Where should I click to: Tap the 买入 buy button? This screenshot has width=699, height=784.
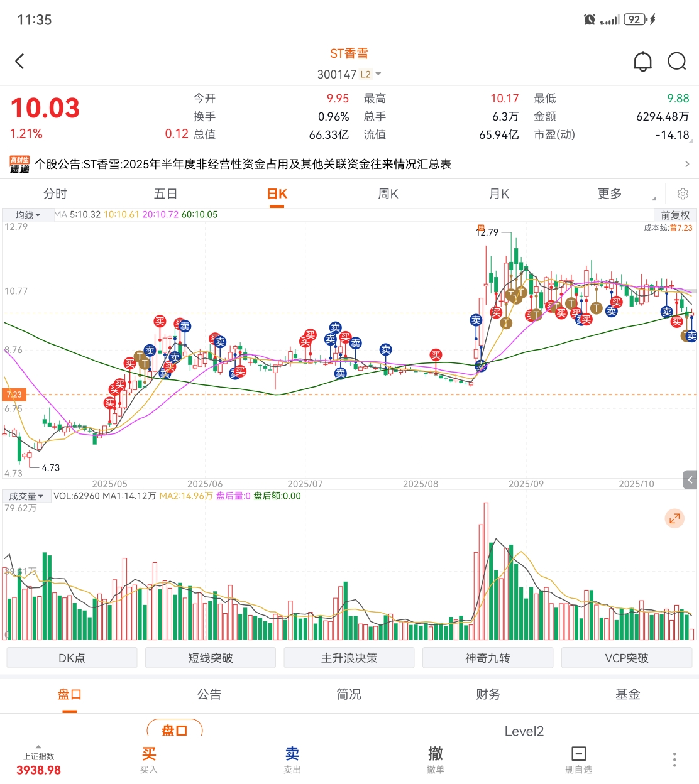[149, 759]
